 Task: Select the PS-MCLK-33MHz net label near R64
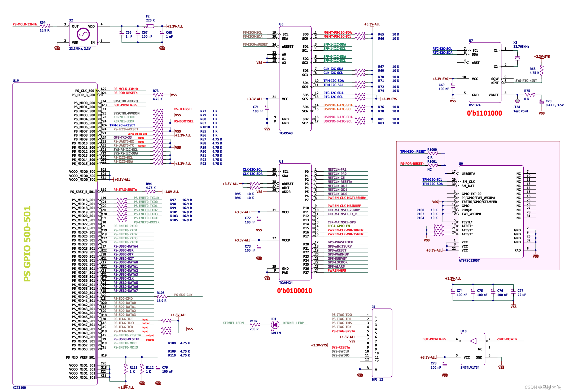(x=25, y=24)
